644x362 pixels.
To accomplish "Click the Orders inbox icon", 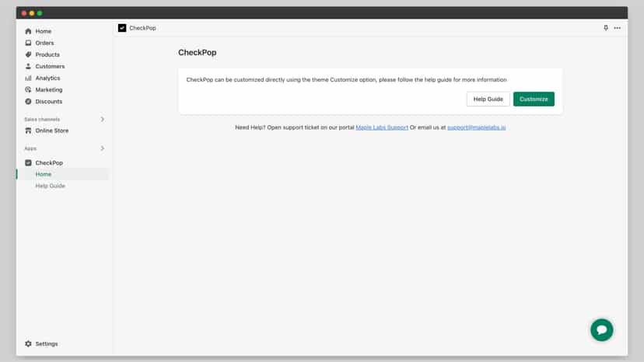I will (x=28, y=43).
